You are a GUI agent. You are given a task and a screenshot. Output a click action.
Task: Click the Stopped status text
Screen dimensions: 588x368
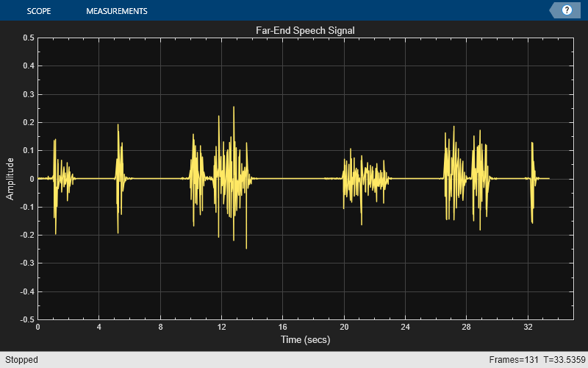[x=21, y=360]
